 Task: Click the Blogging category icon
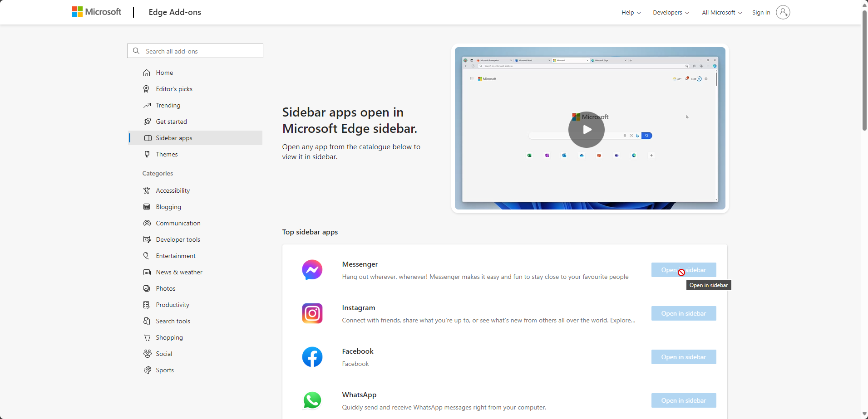click(x=147, y=207)
